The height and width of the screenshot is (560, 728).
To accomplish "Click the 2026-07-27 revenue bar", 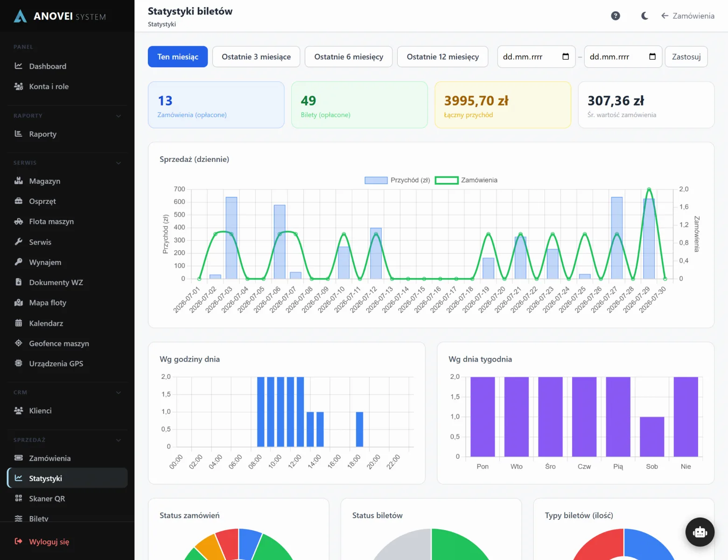I will click(617, 238).
